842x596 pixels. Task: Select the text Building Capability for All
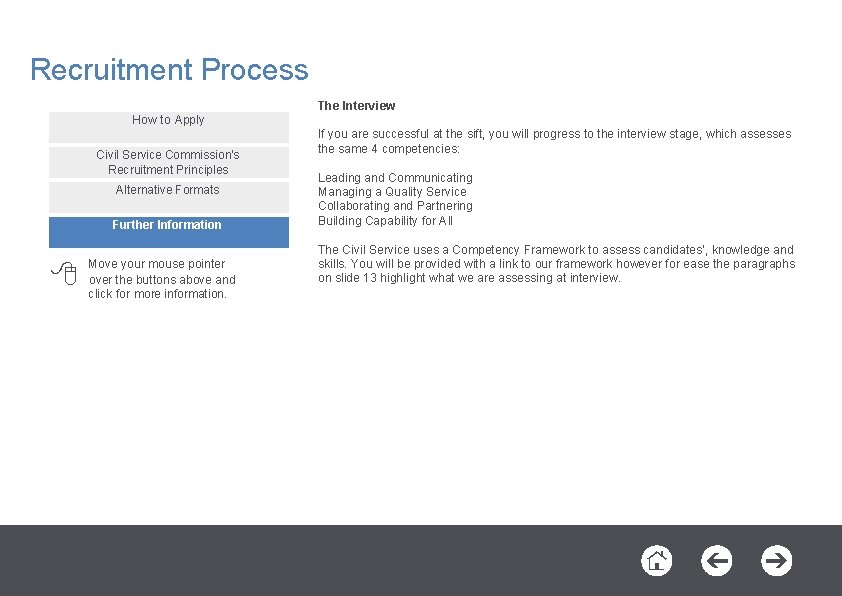(385, 221)
